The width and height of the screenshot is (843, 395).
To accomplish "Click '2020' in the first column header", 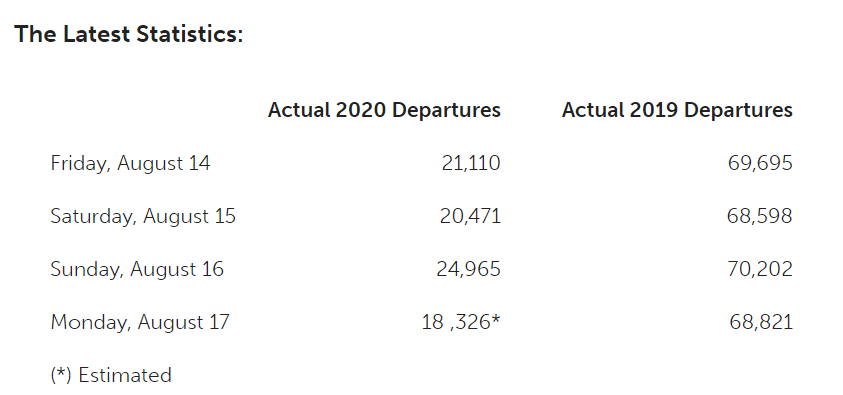I will (x=360, y=110).
